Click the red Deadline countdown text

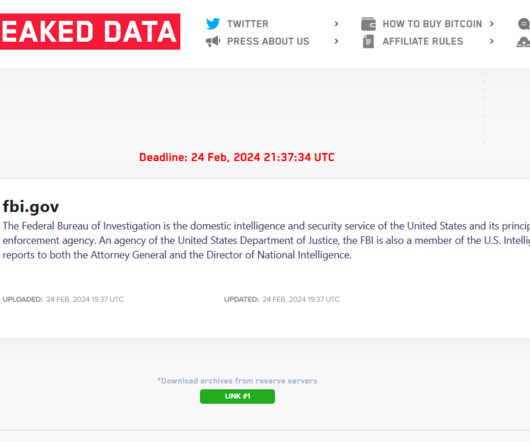(237, 157)
